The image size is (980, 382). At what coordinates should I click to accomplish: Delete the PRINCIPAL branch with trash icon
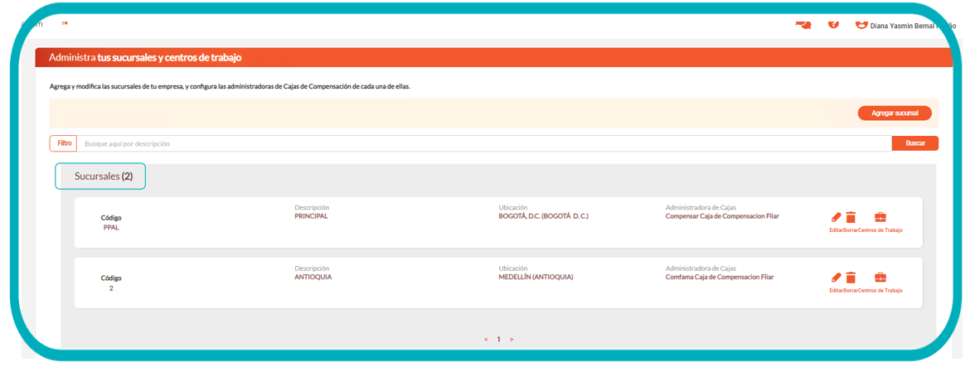[851, 218]
